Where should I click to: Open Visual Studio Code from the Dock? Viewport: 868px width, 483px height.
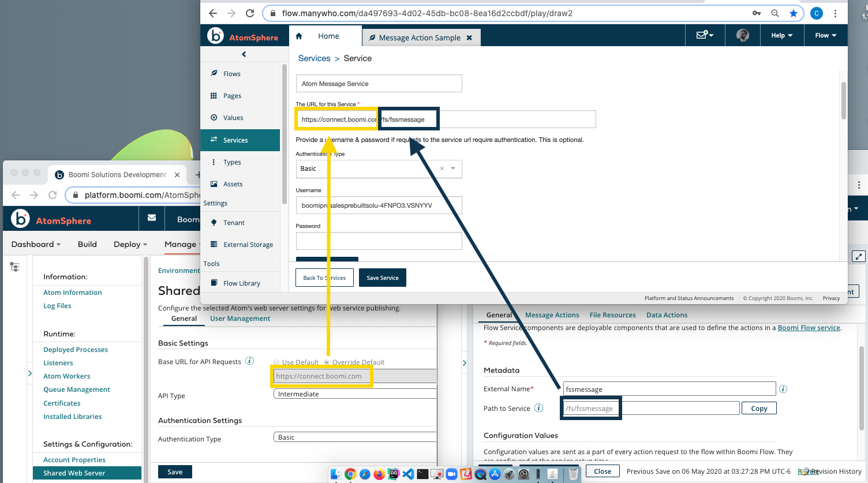pos(408,474)
